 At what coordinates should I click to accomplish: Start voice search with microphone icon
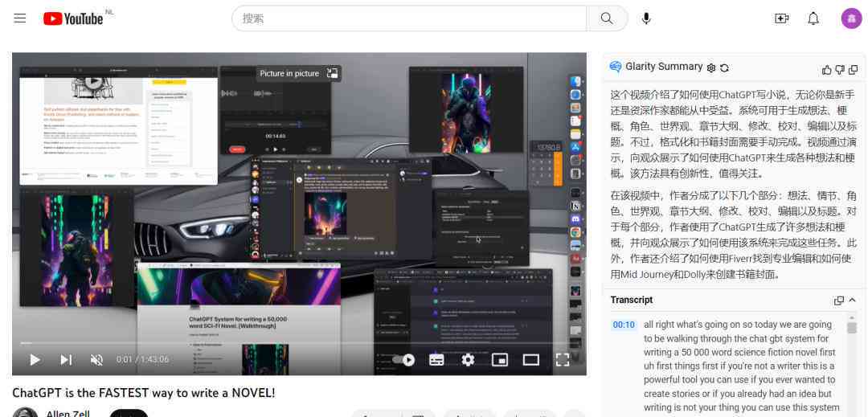(x=646, y=18)
